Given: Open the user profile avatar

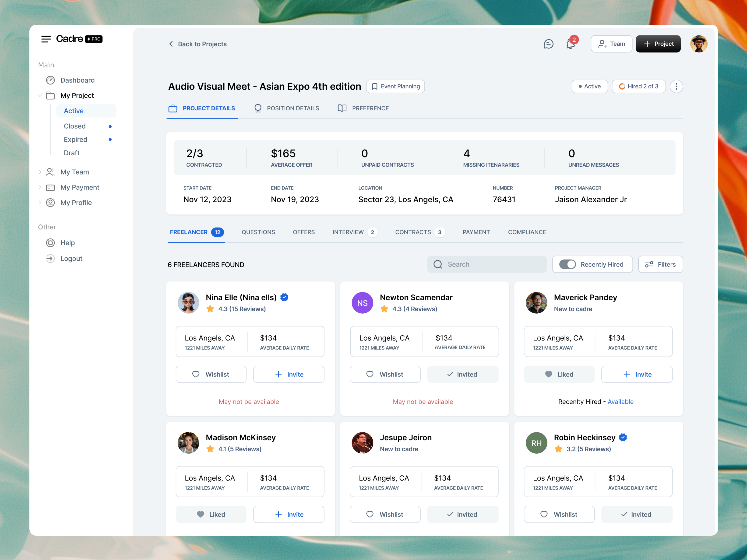Looking at the screenshot, I should (x=699, y=44).
